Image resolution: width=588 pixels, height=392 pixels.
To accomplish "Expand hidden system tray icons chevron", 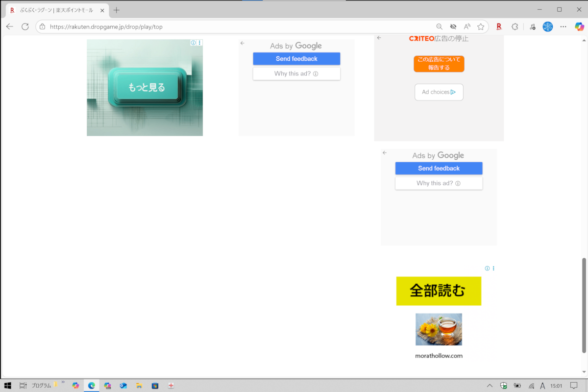I will point(490,386).
